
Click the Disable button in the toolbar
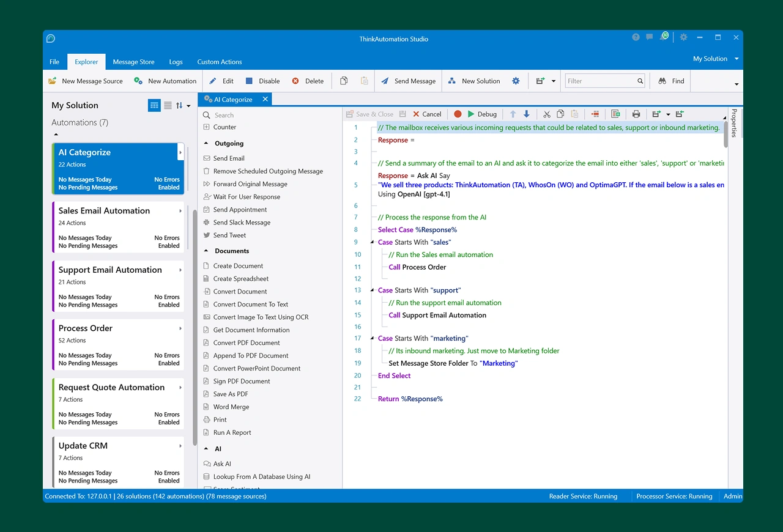[x=262, y=81]
